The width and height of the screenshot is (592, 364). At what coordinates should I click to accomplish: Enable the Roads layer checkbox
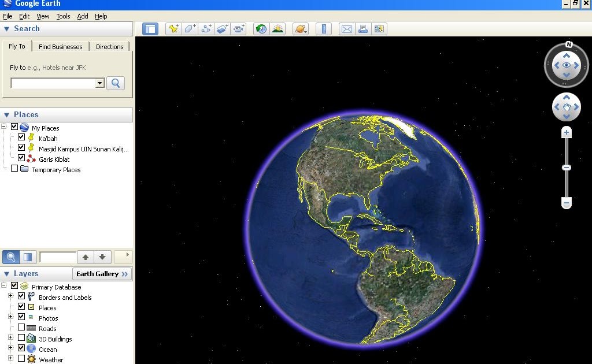click(21, 327)
